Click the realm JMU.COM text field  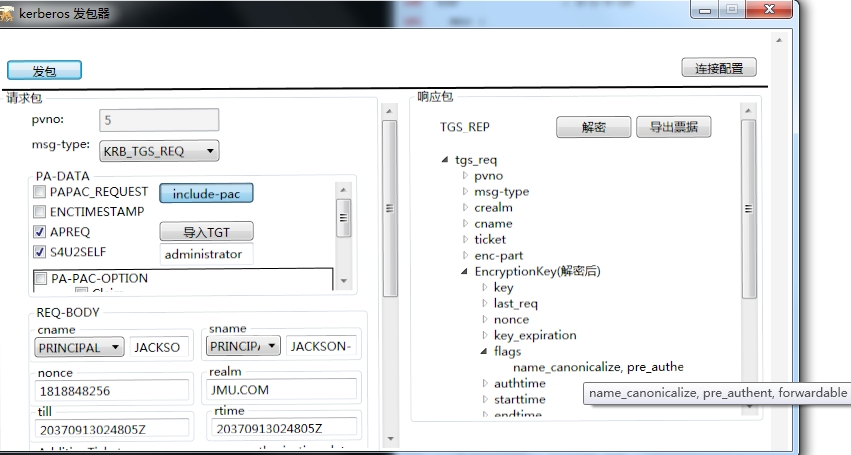tap(282, 391)
